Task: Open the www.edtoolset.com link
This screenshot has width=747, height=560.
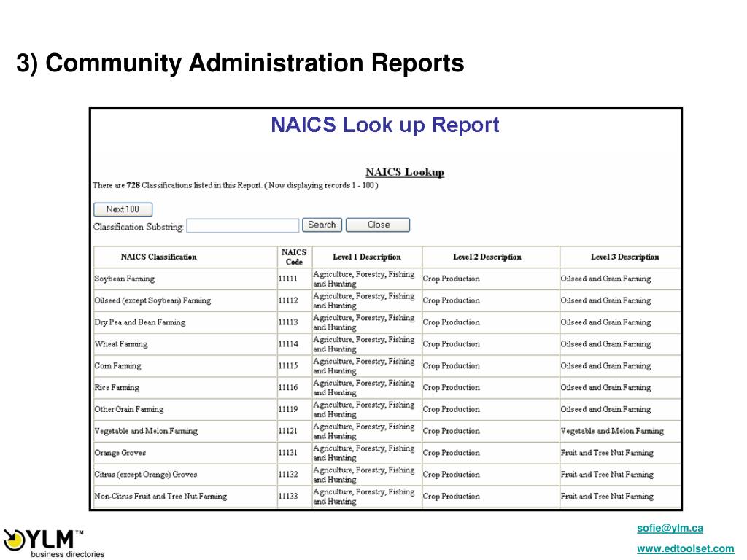Action: 685,548
